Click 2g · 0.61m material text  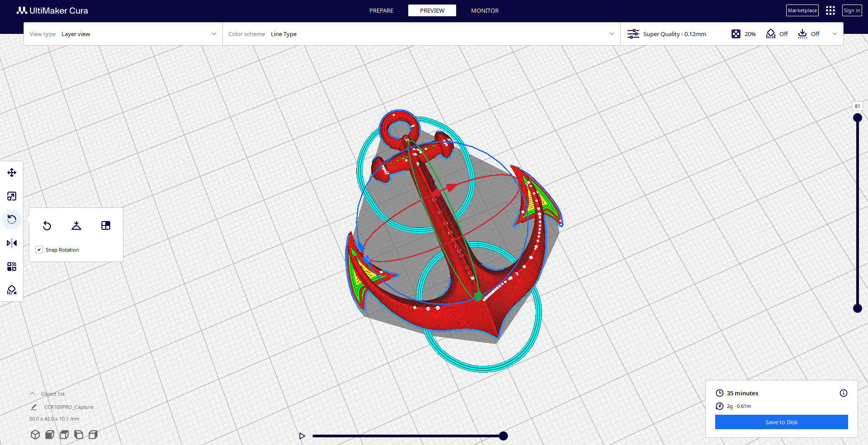[x=739, y=406]
